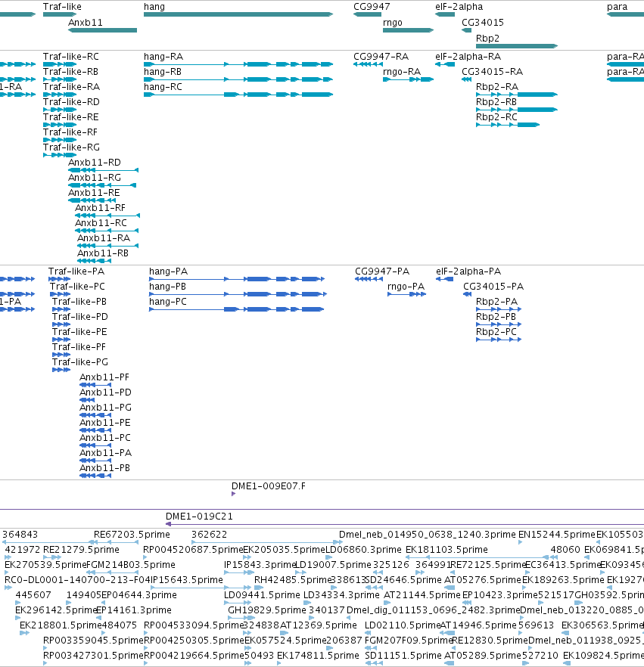Click the hang gene label
This screenshot has width=644, height=667.
click(154, 7)
